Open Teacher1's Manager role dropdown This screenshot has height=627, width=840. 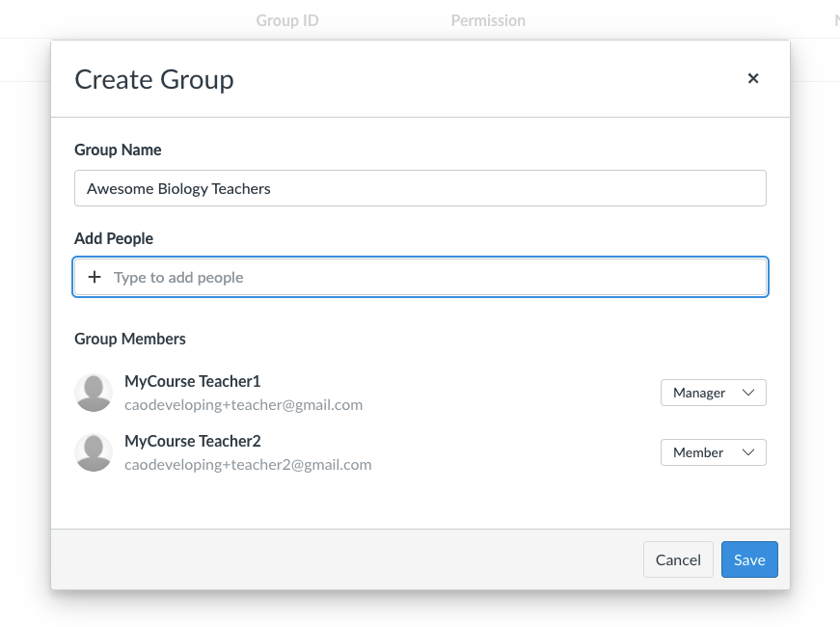point(713,393)
